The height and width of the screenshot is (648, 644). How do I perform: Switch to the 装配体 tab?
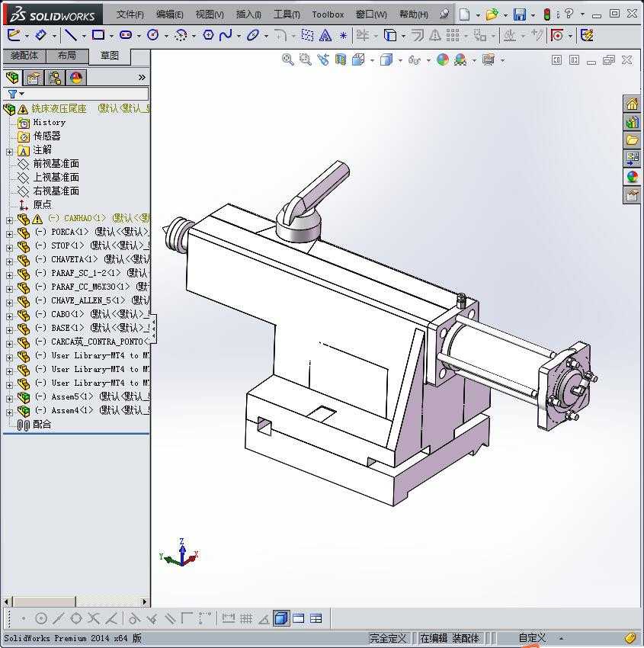tap(24, 56)
